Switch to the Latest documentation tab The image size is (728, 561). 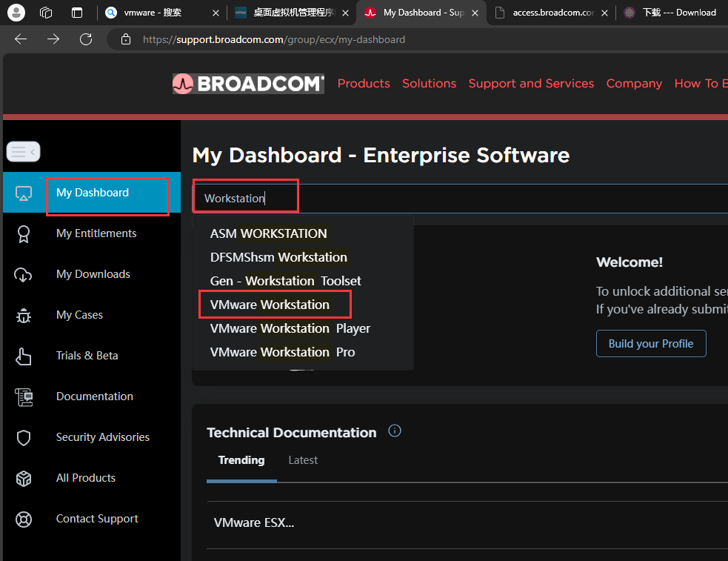pos(303,460)
